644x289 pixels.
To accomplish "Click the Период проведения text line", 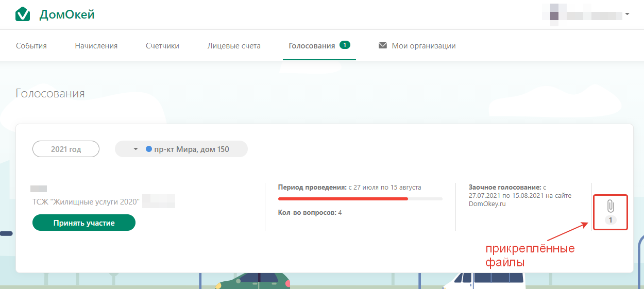I will (x=350, y=187).
